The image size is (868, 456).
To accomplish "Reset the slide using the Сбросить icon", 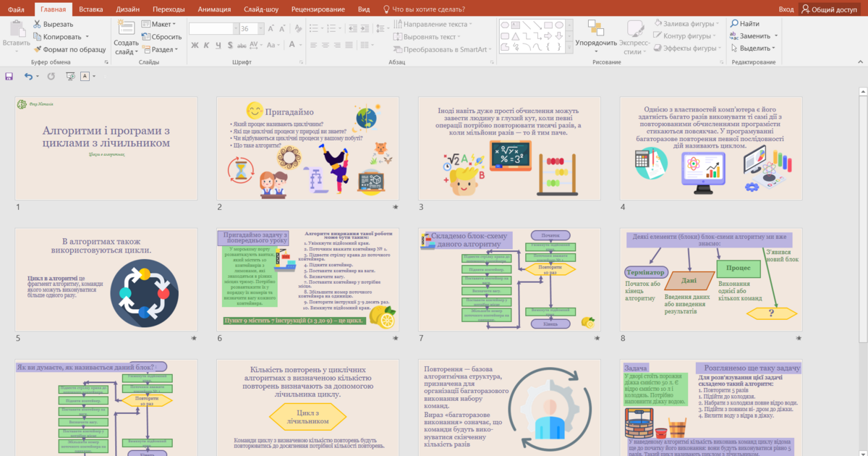I will pos(146,37).
